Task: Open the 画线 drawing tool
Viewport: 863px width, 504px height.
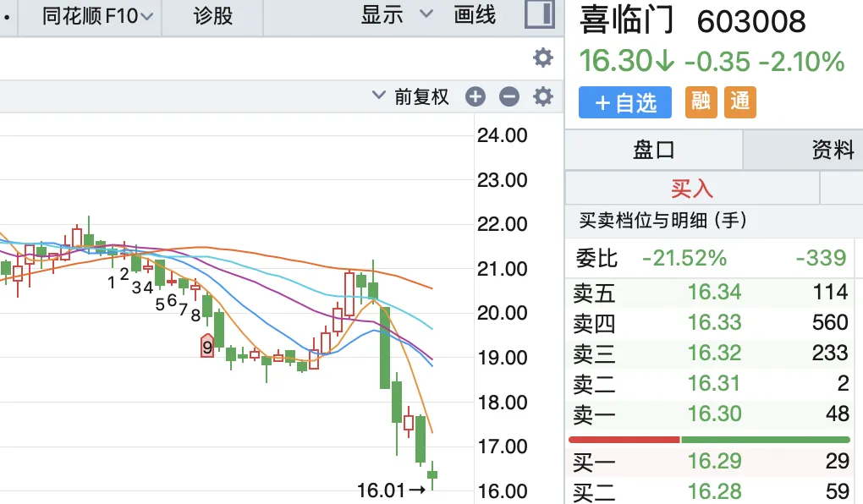Action: [474, 15]
